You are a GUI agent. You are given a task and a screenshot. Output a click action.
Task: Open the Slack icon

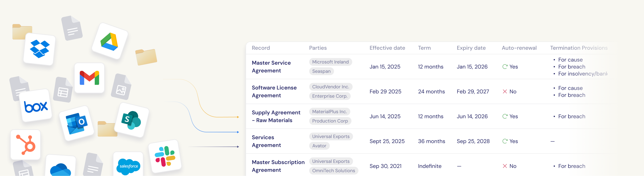coord(165,156)
